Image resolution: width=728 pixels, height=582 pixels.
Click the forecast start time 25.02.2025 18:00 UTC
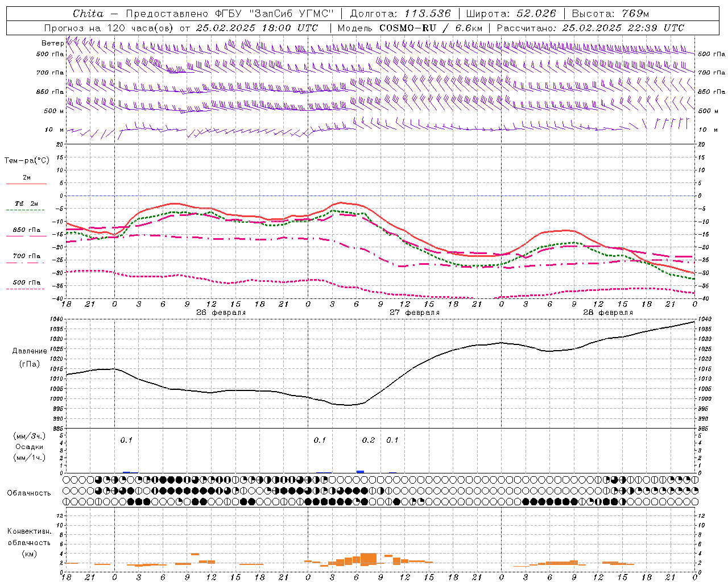pos(258,28)
